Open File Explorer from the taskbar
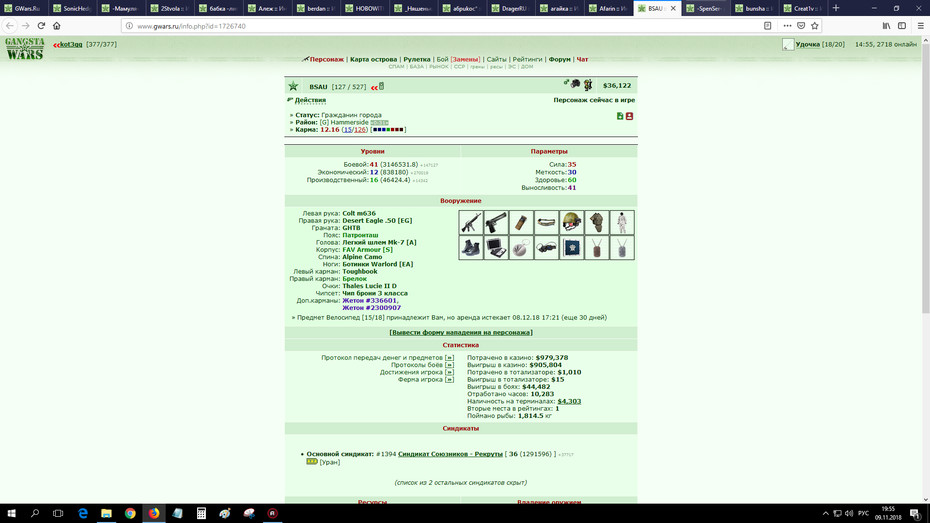The width and height of the screenshot is (930, 523). coord(106,513)
